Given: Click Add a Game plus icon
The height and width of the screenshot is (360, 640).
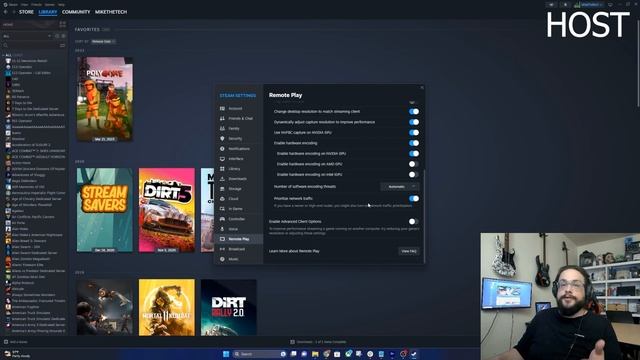Looking at the screenshot, I should coord(6,342).
